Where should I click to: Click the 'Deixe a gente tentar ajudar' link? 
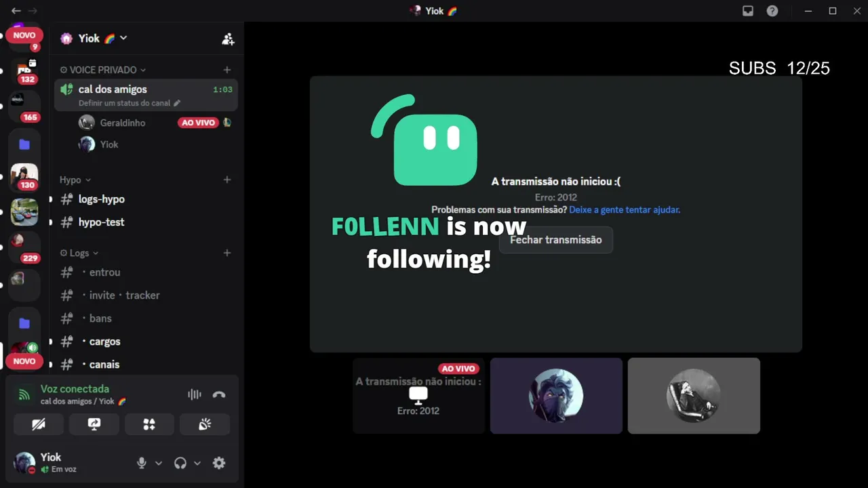coord(625,210)
